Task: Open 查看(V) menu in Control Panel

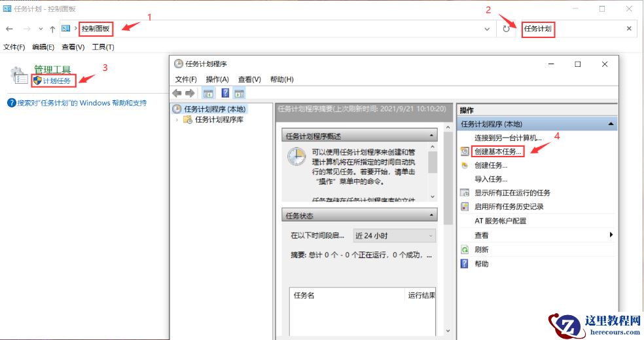Action: pyautogui.click(x=73, y=47)
